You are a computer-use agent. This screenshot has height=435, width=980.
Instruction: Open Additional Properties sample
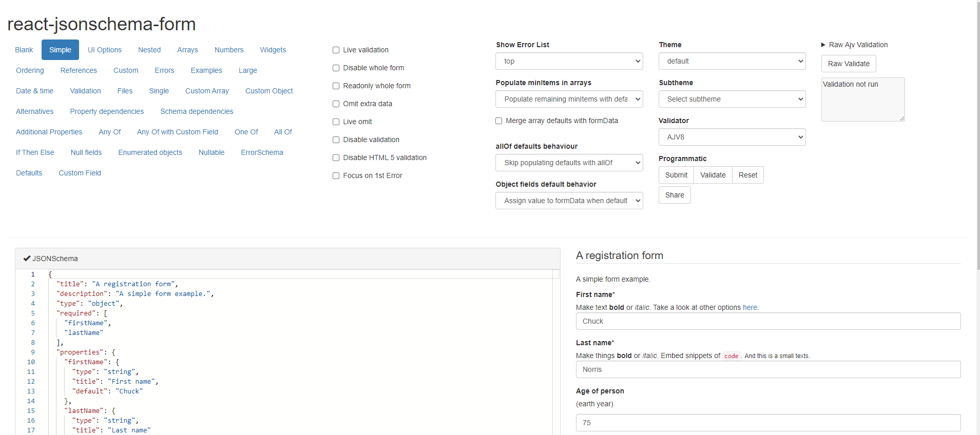point(49,132)
